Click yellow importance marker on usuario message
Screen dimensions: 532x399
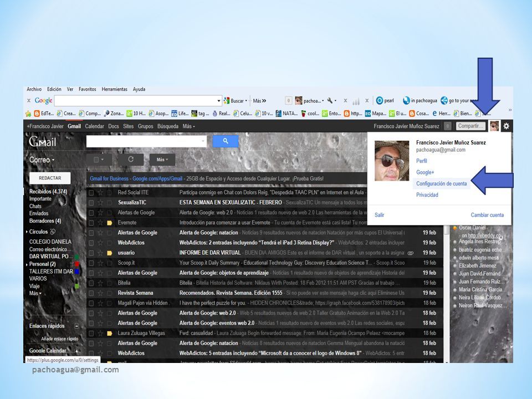110,253
